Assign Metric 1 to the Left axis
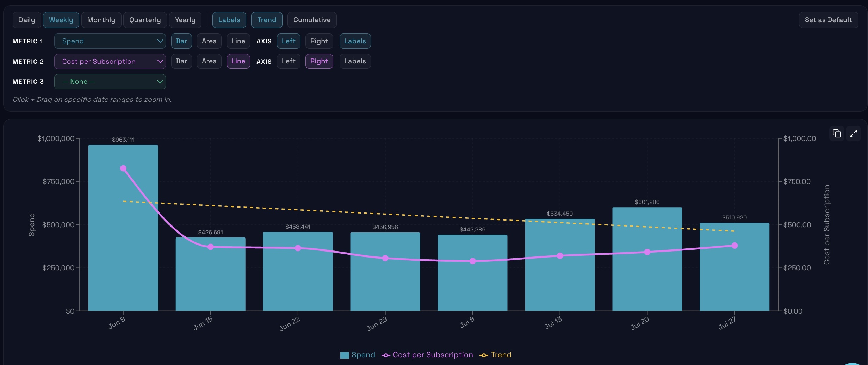 [x=289, y=41]
